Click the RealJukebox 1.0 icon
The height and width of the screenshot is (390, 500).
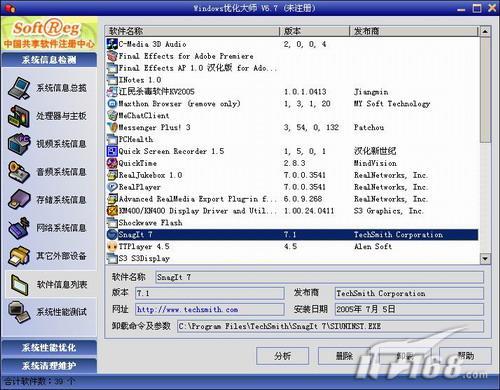pyautogui.click(x=112, y=175)
